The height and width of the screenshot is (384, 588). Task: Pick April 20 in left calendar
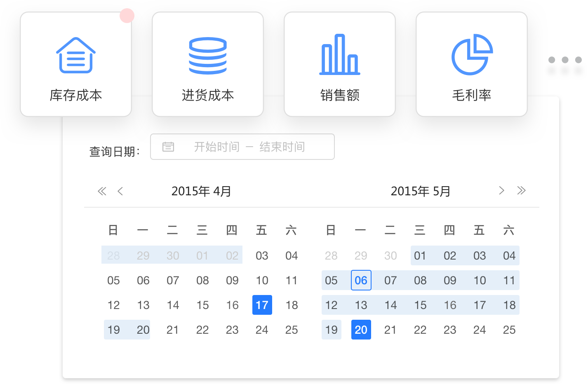point(143,330)
